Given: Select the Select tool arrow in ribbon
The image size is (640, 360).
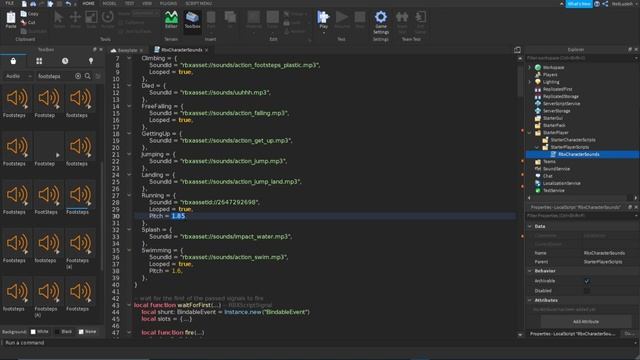Looking at the screenshot, I should (59, 19).
